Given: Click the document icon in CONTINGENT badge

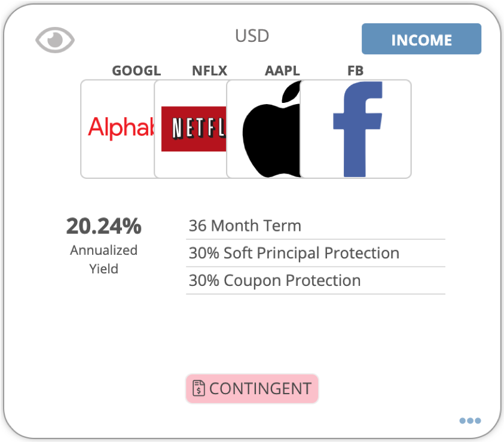Looking at the screenshot, I should [x=198, y=388].
